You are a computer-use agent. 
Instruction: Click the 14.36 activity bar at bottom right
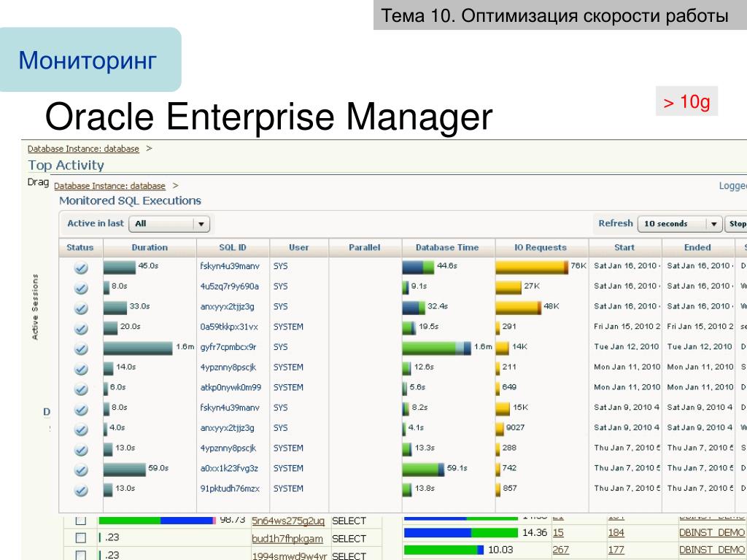click(461, 532)
